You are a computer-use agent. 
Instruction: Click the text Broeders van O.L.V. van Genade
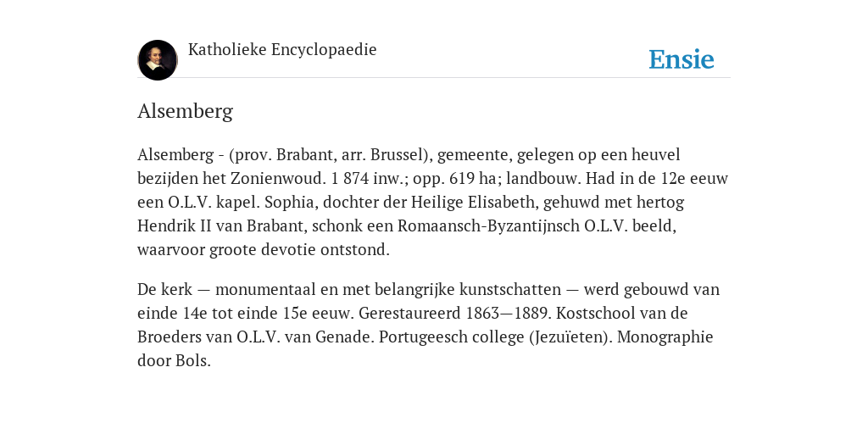click(x=254, y=337)
